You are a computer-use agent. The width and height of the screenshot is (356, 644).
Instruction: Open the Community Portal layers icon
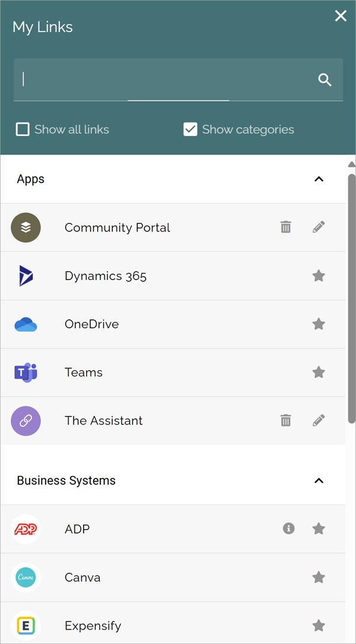[x=26, y=227]
